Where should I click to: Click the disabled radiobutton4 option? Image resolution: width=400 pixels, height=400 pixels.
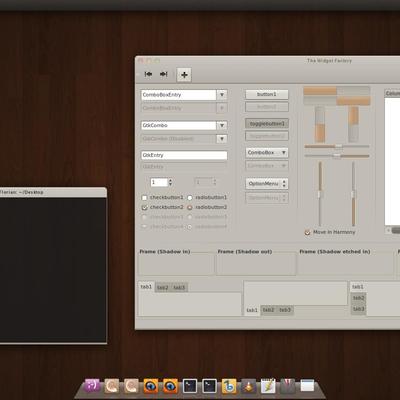pyautogui.click(x=190, y=227)
